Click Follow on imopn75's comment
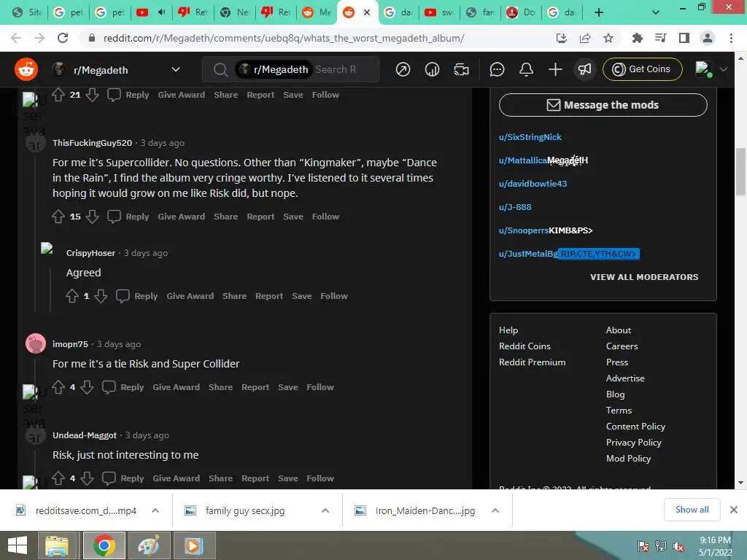Image resolution: width=747 pixels, height=560 pixels. tap(320, 387)
